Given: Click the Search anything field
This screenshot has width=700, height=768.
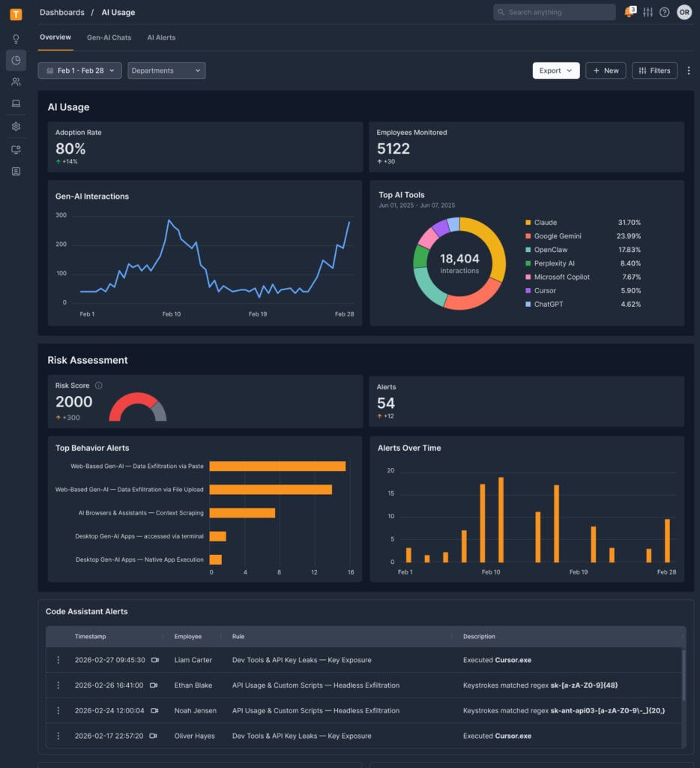Looking at the screenshot, I should coord(554,12).
